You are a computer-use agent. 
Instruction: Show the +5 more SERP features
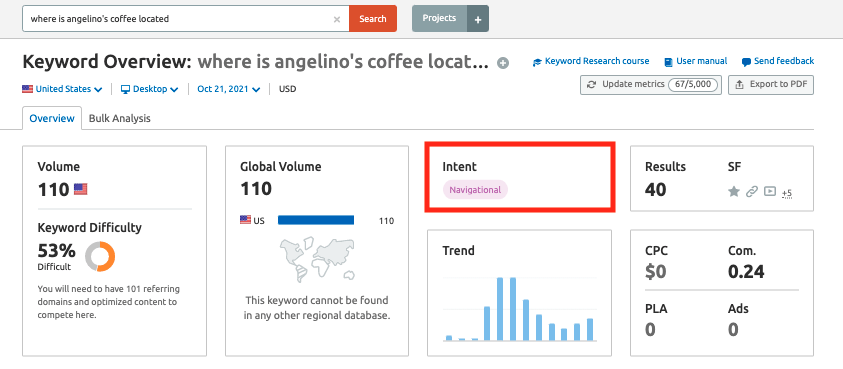(787, 193)
